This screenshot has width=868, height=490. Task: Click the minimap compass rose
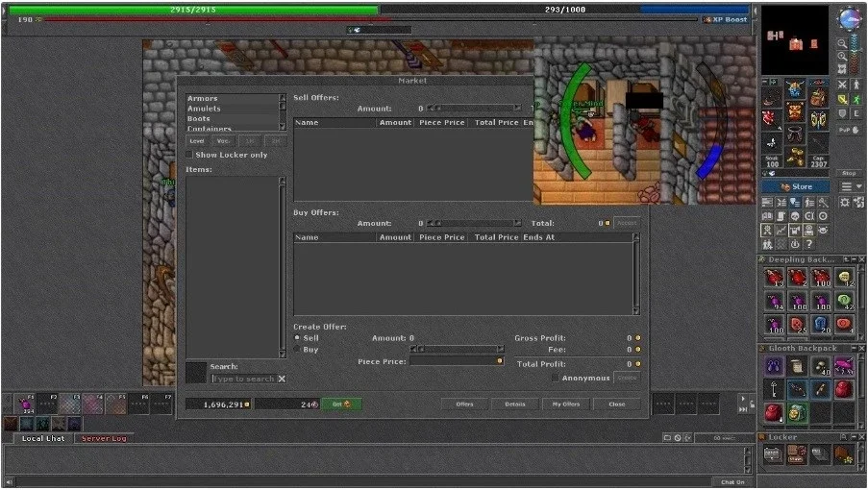pyautogui.click(x=850, y=17)
